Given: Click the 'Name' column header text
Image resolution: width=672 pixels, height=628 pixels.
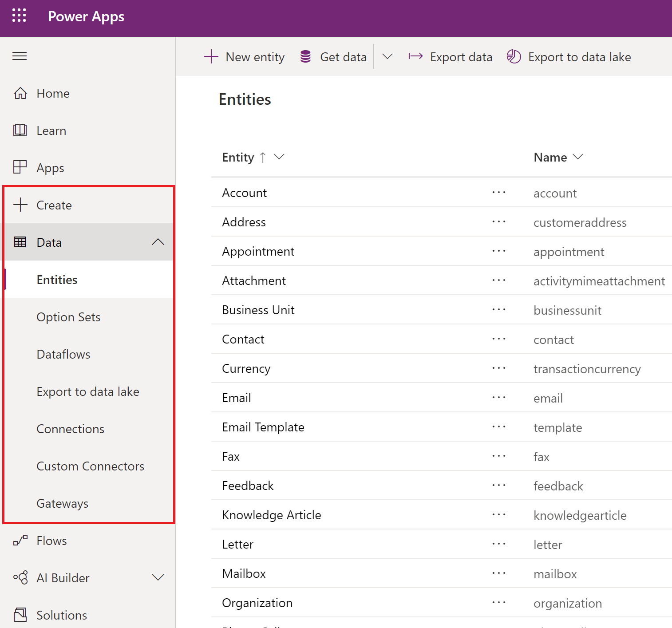Looking at the screenshot, I should click(550, 157).
